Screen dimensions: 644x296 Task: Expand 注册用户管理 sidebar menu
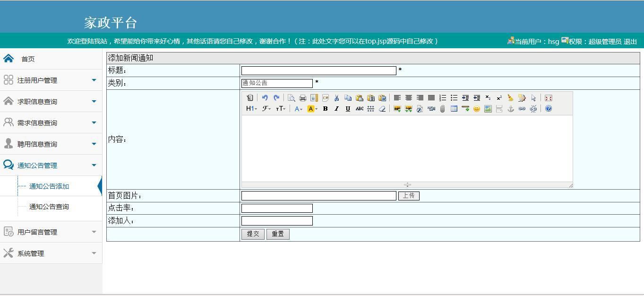(51, 80)
